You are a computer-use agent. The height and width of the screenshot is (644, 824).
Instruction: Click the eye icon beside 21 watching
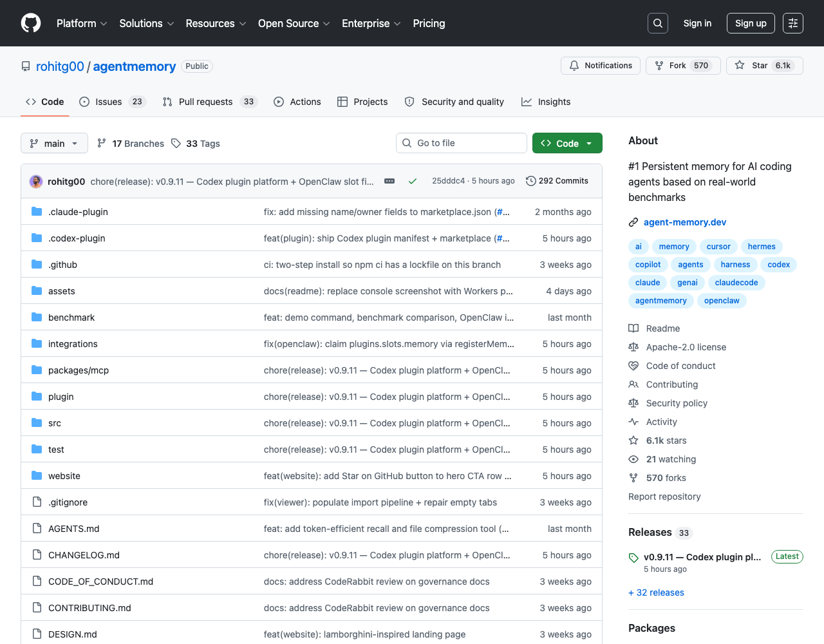pos(633,459)
